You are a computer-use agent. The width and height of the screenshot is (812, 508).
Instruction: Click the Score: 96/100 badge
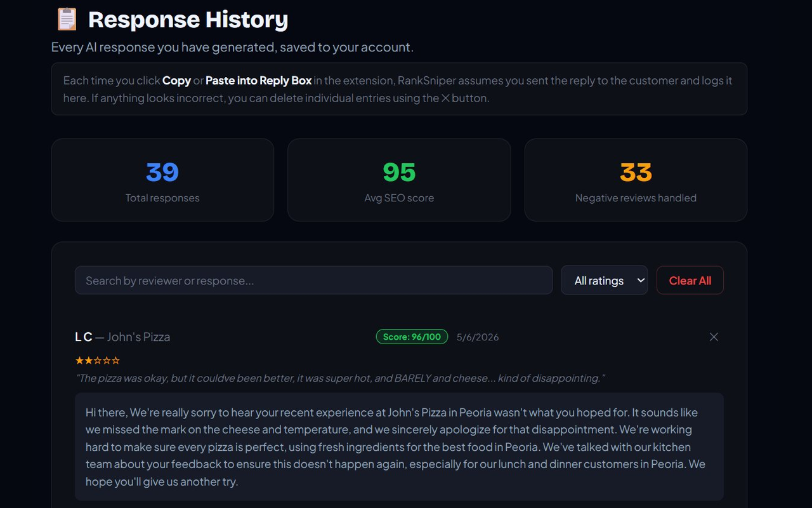tap(412, 337)
